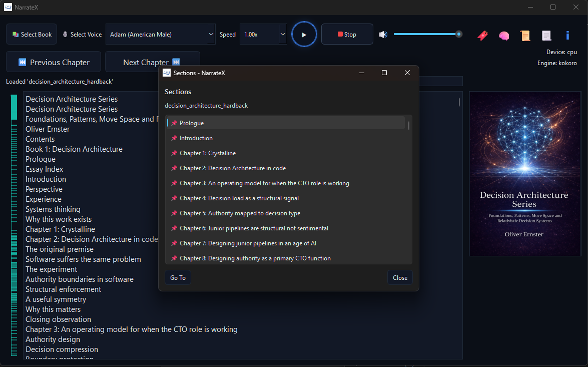The image size is (588, 367).
Task: Click the book cover thumbnail
Action: point(524,174)
